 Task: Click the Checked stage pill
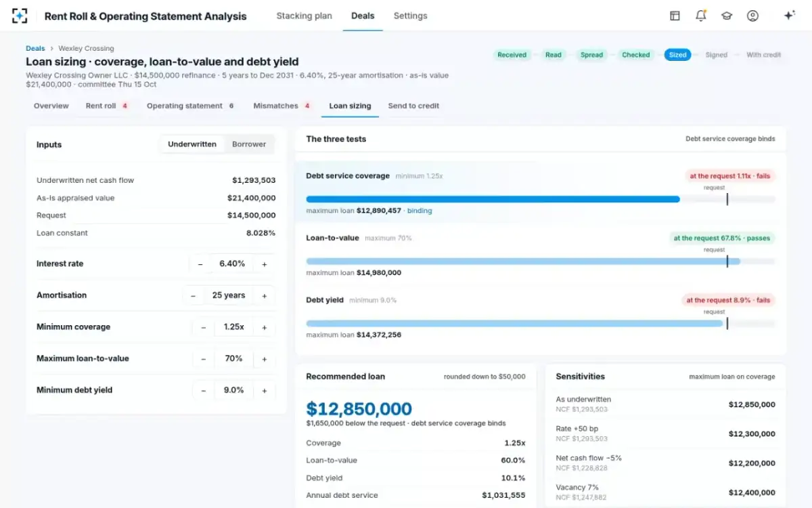[x=636, y=55]
